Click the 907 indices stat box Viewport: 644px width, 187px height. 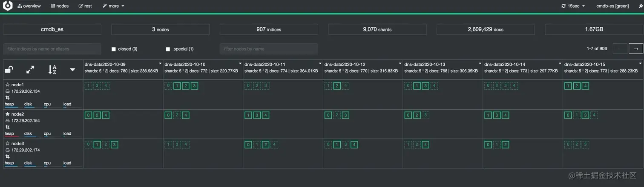pos(269,29)
